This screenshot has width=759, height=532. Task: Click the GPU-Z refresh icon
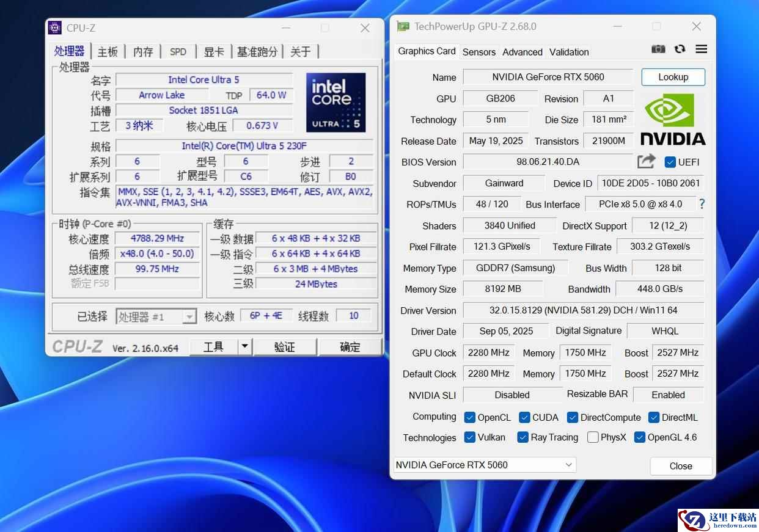pyautogui.click(x=680, y=49)
